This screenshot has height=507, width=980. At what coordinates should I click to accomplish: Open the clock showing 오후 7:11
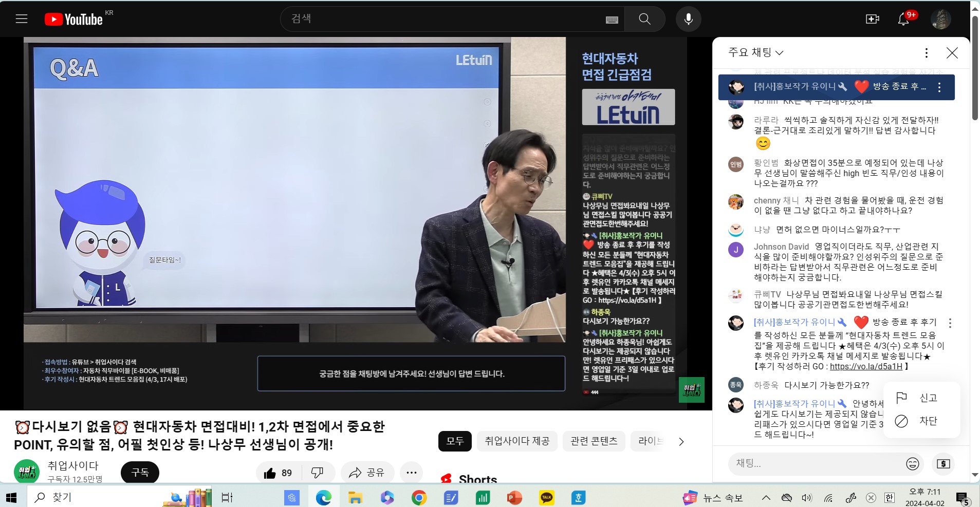(925, 497)
